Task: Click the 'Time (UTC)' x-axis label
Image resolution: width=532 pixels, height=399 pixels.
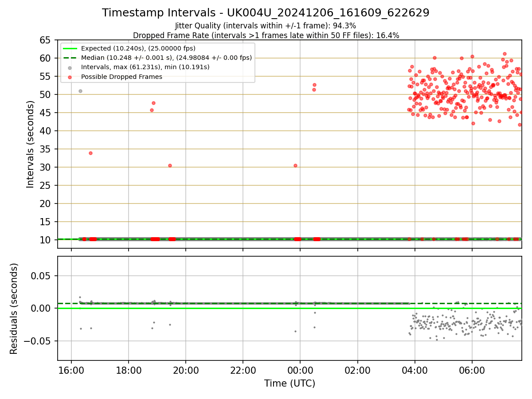Action: tap(289, 383)
